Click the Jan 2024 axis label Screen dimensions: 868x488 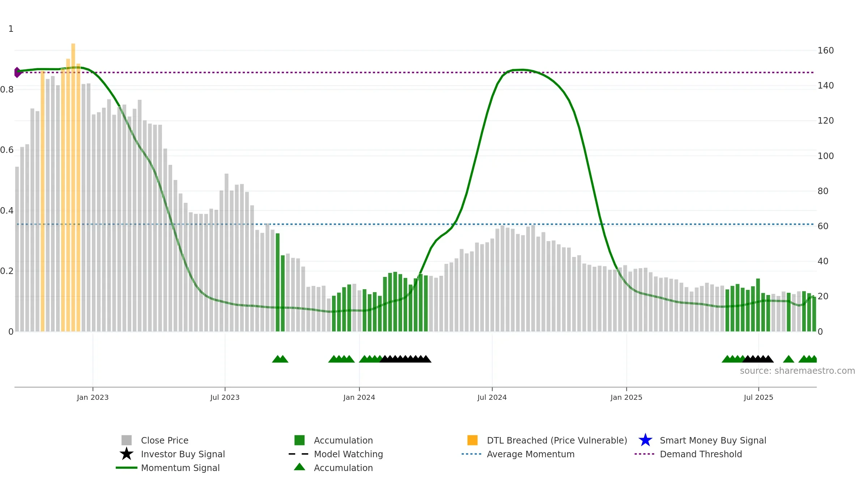pyautogui.click(x=359, y=397)
